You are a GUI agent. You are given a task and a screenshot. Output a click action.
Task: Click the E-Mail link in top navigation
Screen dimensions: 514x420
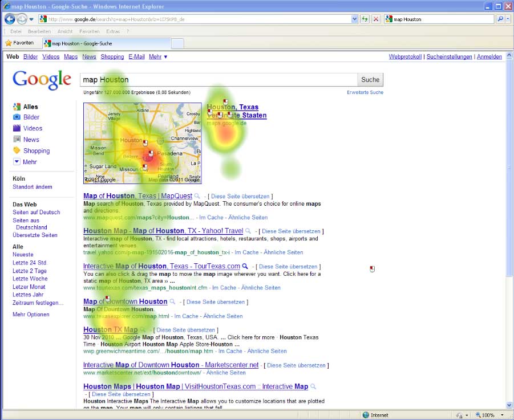tap(136, 56)
